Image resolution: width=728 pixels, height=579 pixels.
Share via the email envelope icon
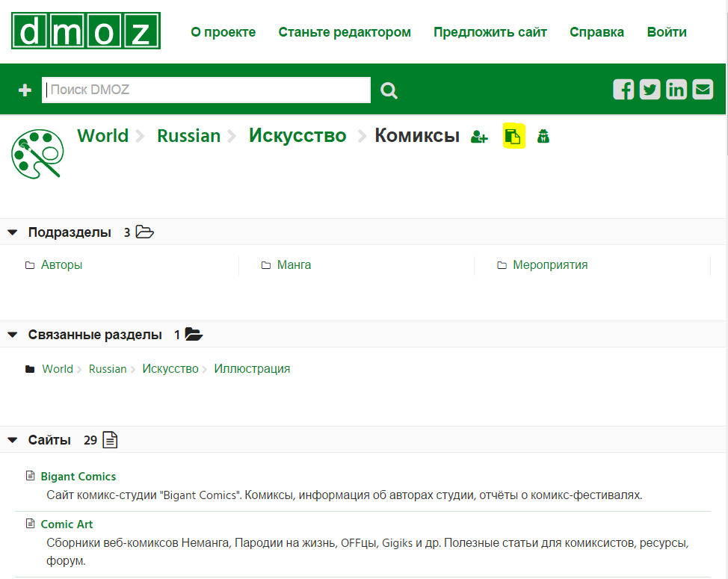point(703,90)
